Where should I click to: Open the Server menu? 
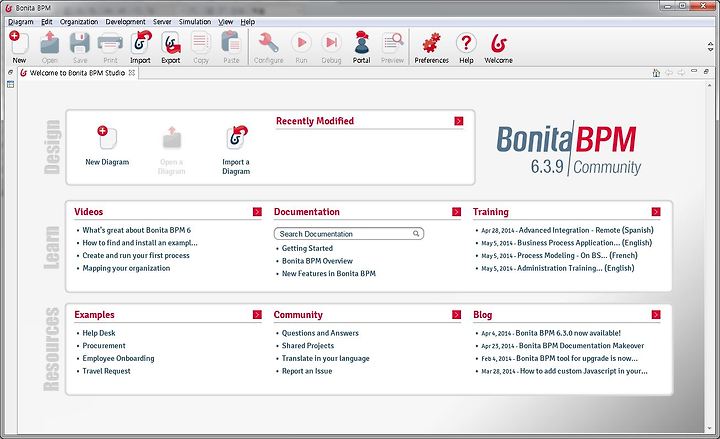click(162, 22)
